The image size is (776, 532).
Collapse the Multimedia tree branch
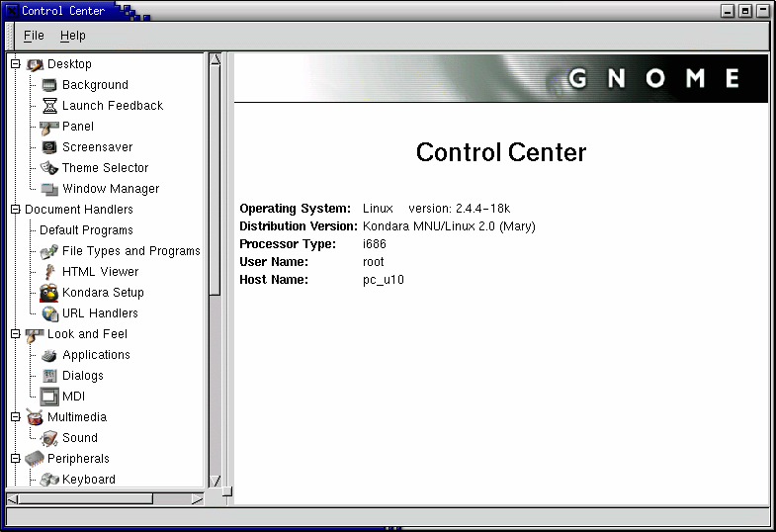pos(15,417)
